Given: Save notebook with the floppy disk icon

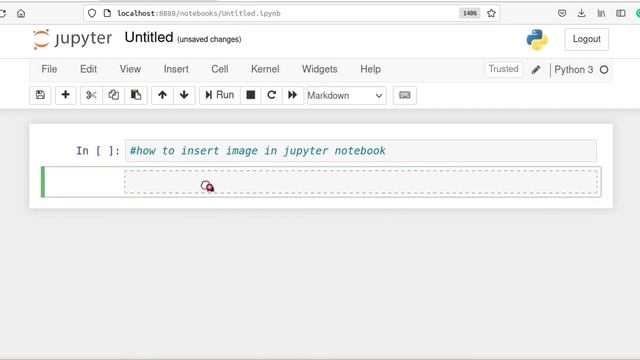Looking at the screenshot, I should tap(40, 95).
